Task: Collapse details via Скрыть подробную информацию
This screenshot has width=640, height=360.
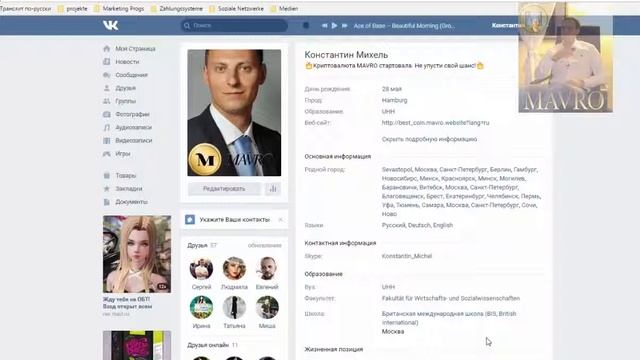Action: coord(429,139)
